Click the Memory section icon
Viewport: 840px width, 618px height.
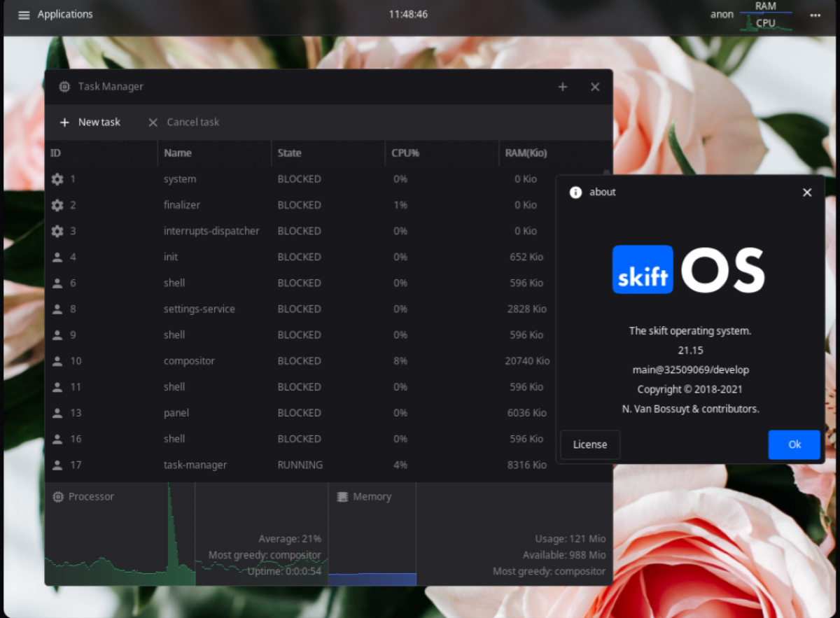(342, 496)
